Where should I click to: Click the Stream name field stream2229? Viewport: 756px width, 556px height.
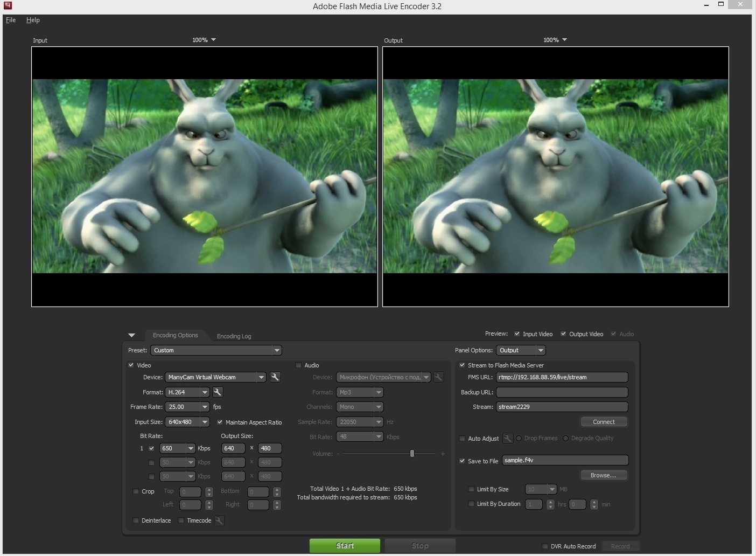coord(562,407)
